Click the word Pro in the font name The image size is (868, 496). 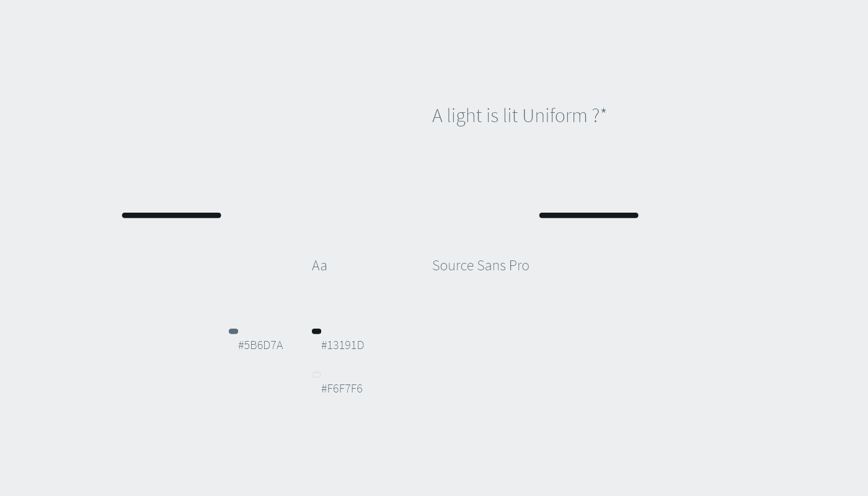click(519, 265)
